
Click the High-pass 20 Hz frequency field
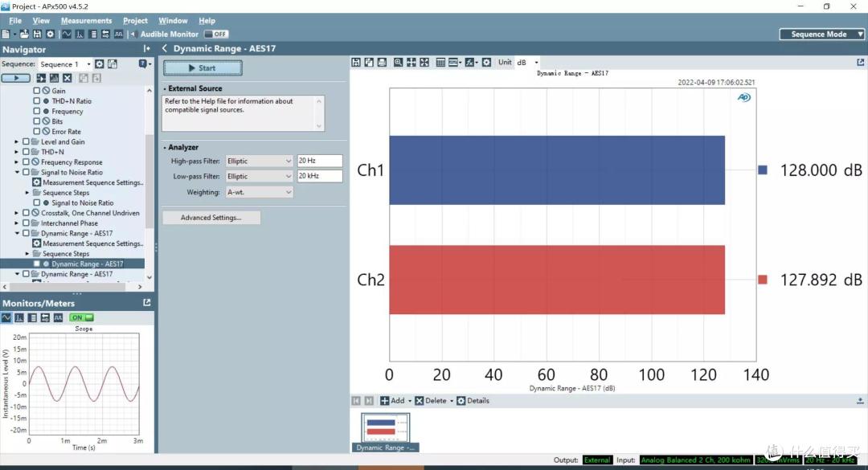tap(319, 161)
